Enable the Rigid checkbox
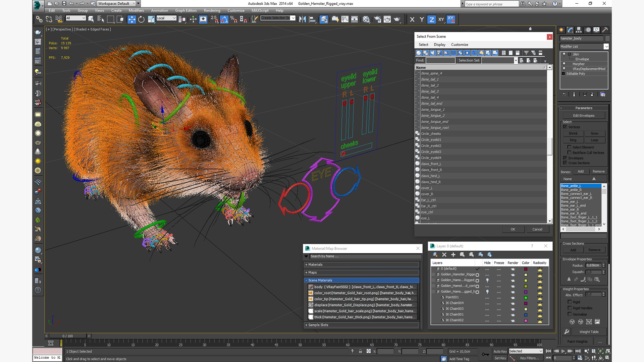Viewport: 644px width, 362px height. 570,302
